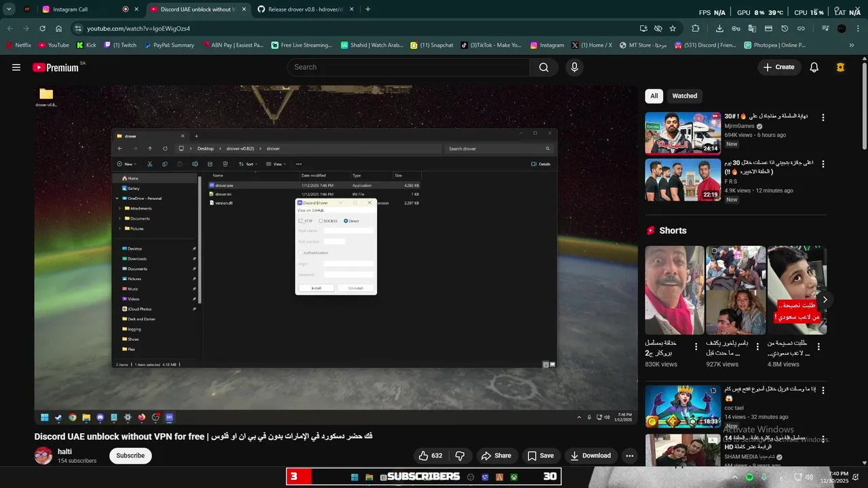Image resolution: width=868 pixels, height=488 pixels.
Task: Open the browser media control icon
Action: 825,28
